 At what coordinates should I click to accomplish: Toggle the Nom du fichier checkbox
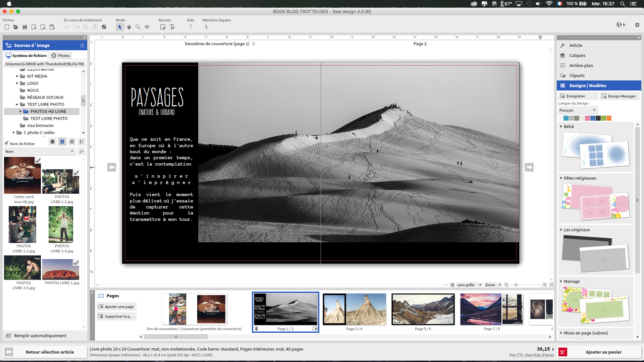(6, 143)
